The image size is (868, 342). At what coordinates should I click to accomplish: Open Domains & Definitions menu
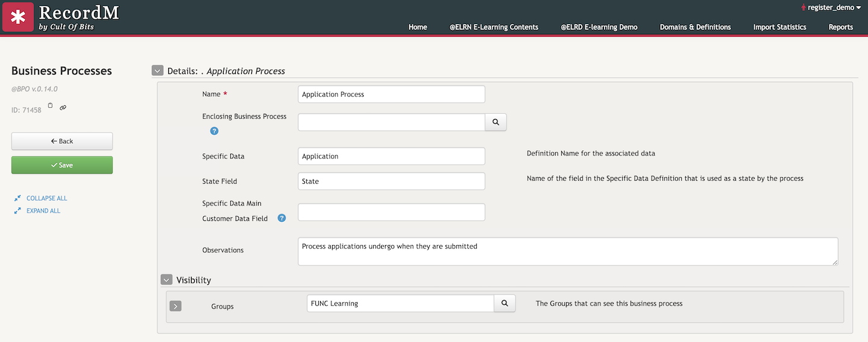(x=695, y=27)
